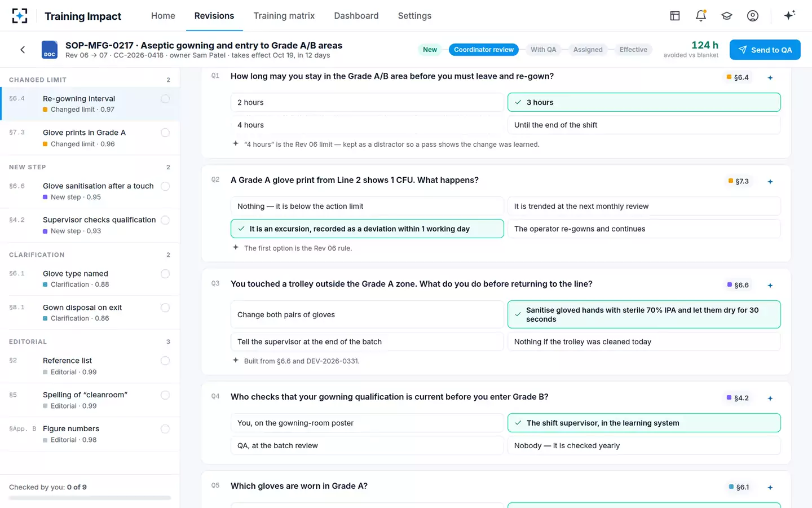Click the Effective stage pill
Screen dimensions: 812x508
point(633,50)
